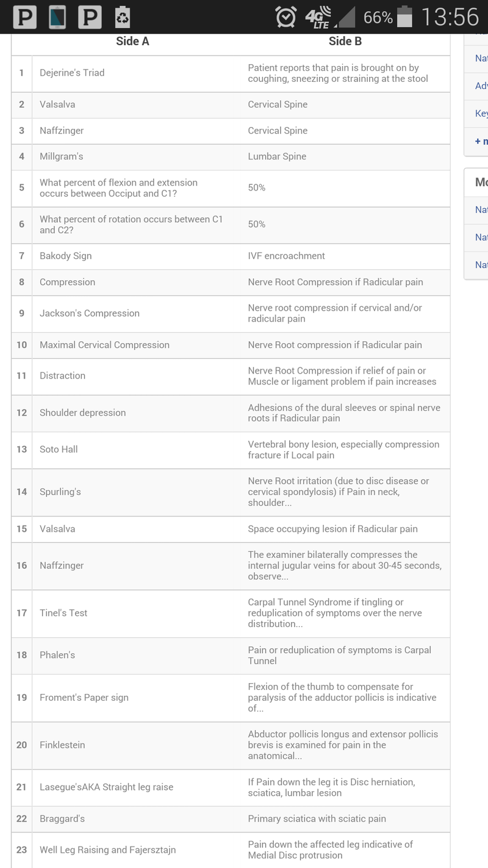Select the Bakody Sign row term

coord(65,256)
